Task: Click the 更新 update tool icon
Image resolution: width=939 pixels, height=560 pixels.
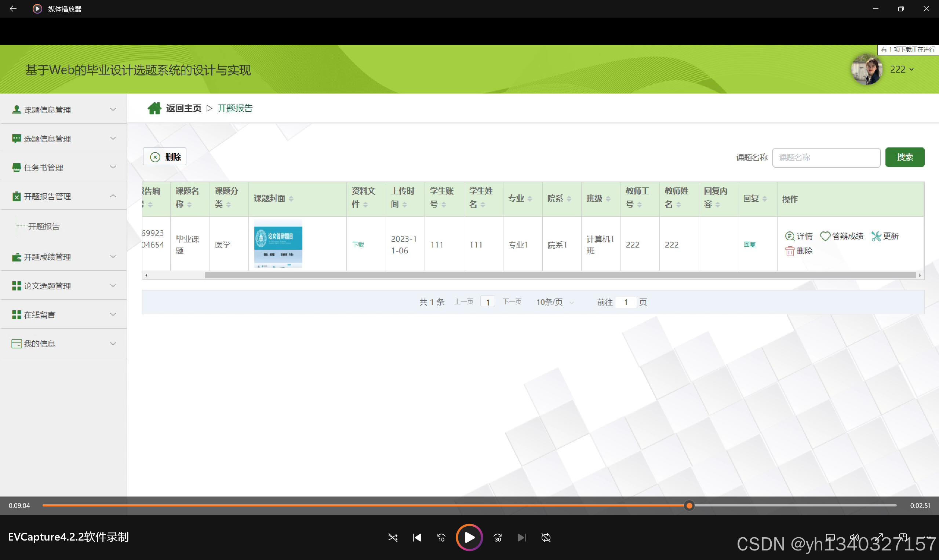Action: pyautogui.click(x=876, y=236)
